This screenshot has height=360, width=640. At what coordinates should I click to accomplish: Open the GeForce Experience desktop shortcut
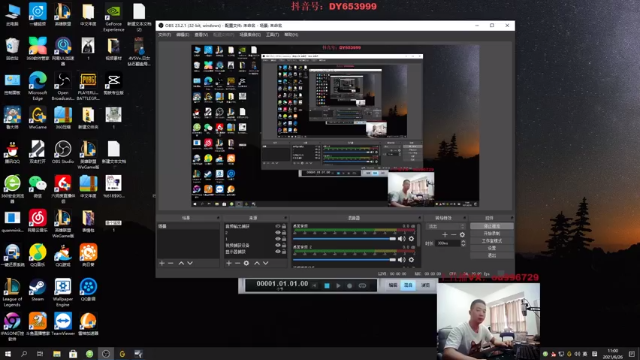coord(113,17)
